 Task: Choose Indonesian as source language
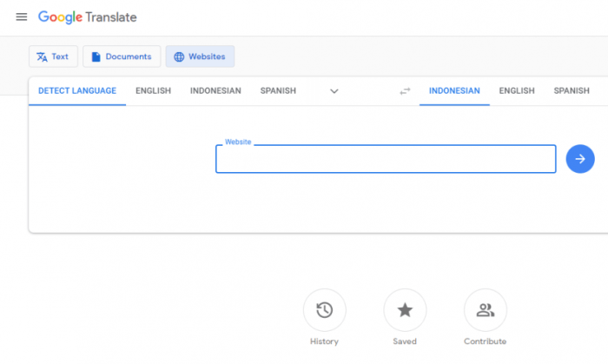coord(215,90)
